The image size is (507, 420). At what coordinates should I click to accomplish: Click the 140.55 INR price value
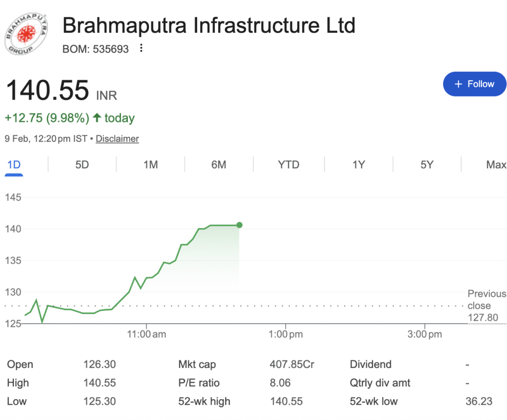[x=48, y=91]
